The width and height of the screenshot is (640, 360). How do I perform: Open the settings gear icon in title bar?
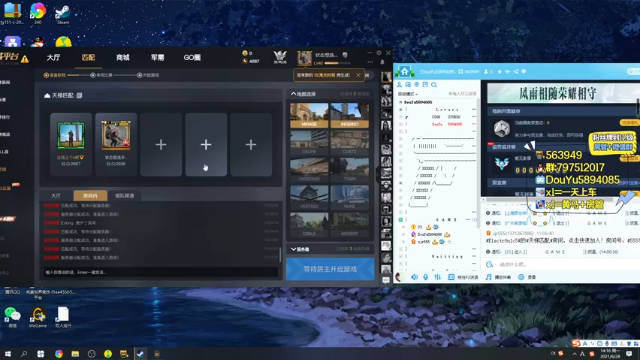tap(379, 53)
